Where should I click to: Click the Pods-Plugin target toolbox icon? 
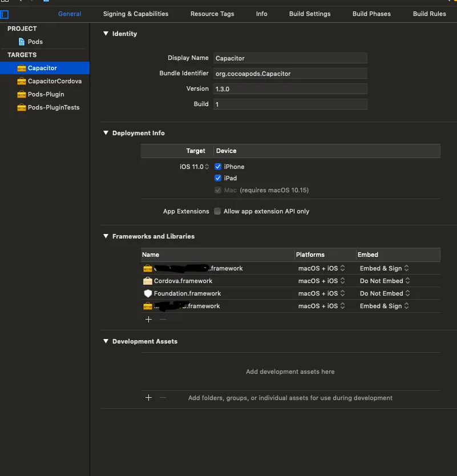(22, 94)
